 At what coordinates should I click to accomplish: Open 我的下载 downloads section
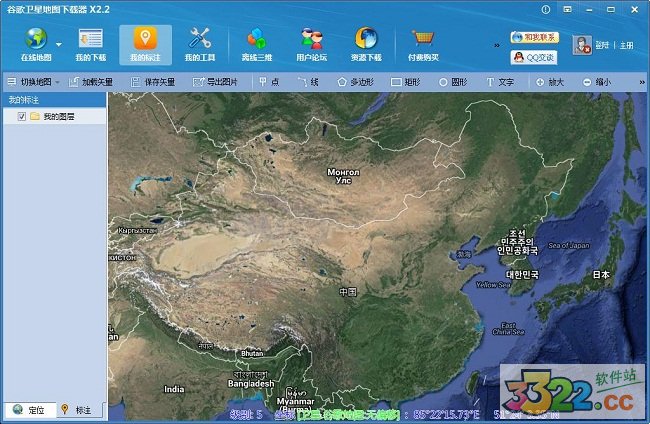91,45
